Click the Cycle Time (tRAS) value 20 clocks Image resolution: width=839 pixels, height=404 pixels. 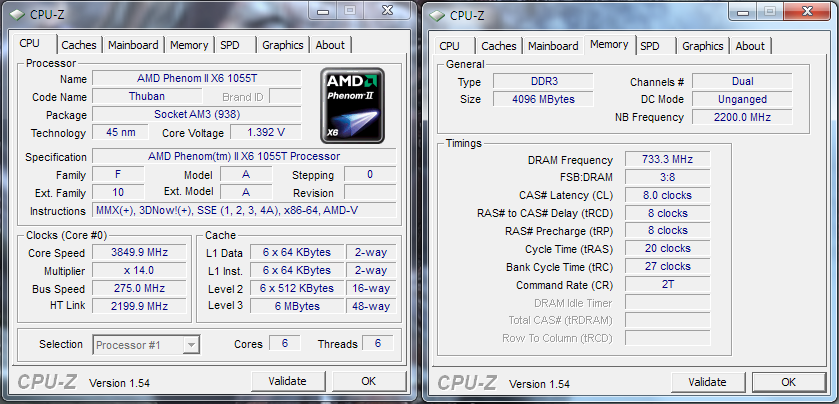coord(667,248)
